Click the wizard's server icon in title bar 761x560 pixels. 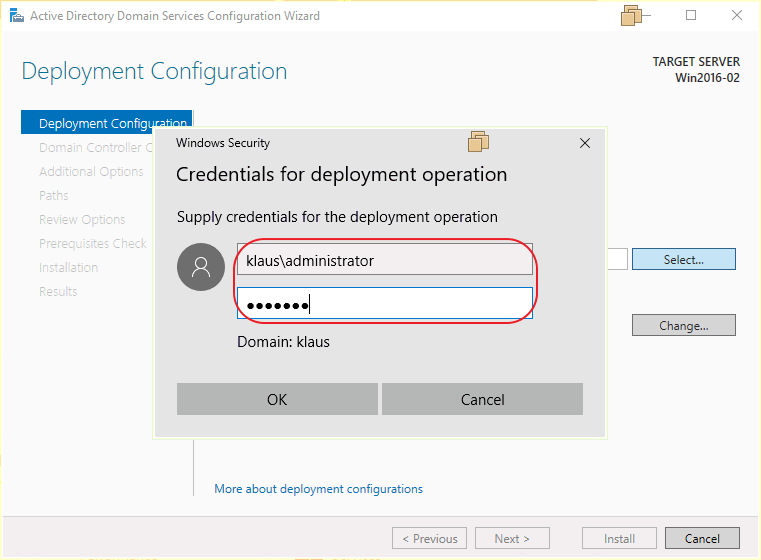[x=16, y=16]
